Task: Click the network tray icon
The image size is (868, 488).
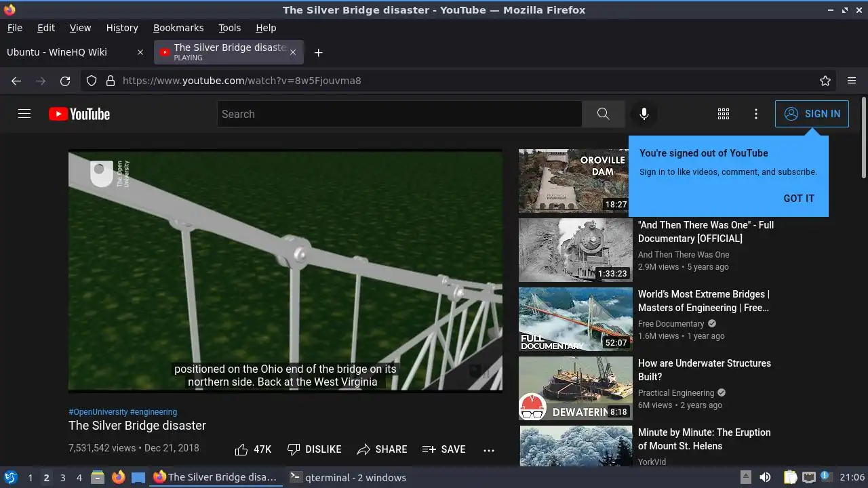Action: coord(808,477)
